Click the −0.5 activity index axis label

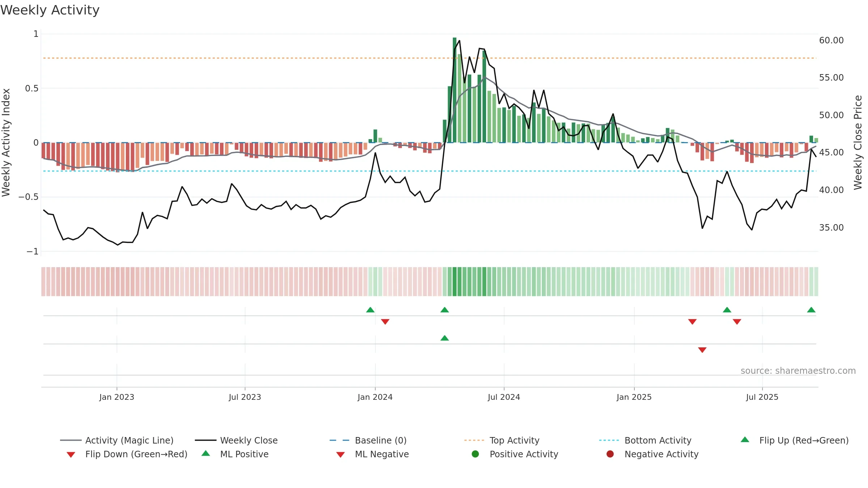point(29,197)
